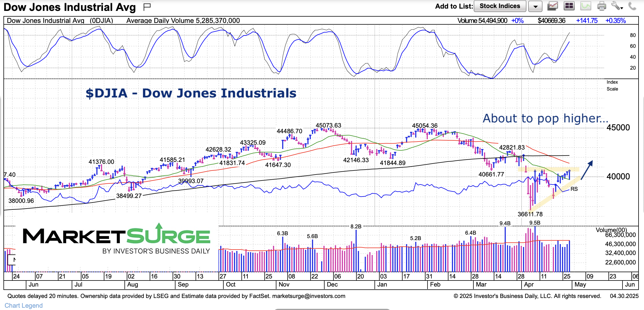Open the Stock Indices list selector

500,6
